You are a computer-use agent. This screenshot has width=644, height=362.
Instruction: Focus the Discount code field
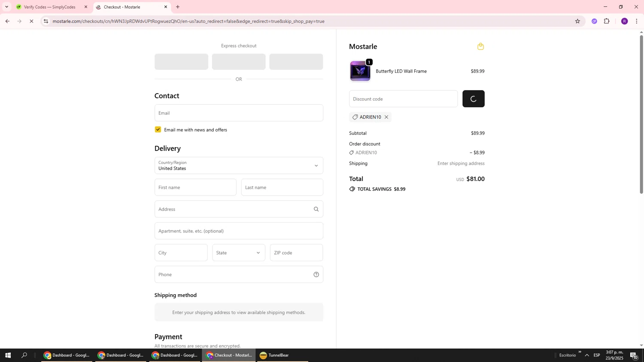pos(403,99)
